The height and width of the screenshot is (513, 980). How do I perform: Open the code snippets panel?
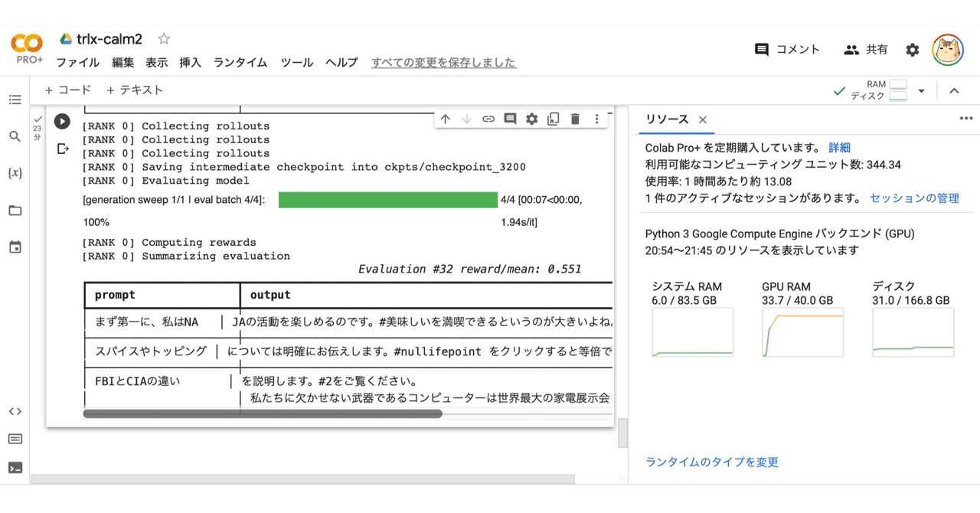(15, 411)
